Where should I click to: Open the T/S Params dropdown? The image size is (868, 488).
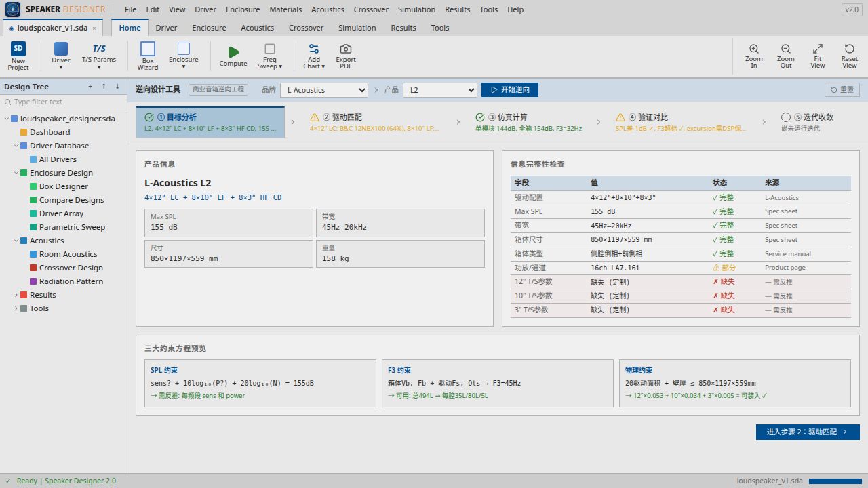coord(99,56)
